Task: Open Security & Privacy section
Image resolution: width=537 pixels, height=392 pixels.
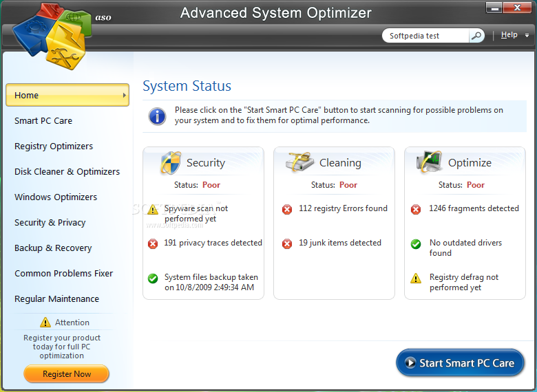Action: (50, 223)
